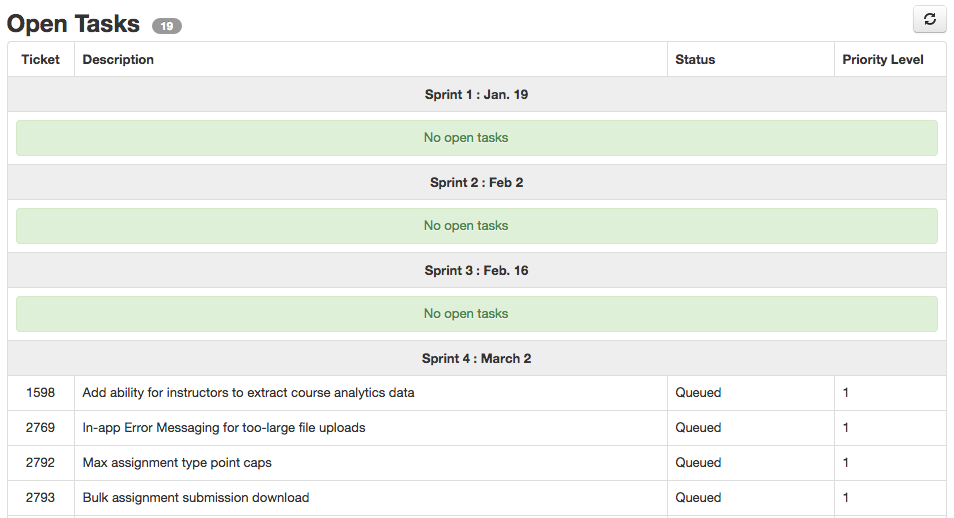Open the course analytics data extraction task
This screenshot has width=954, height=518.
[x=248, y=393]
